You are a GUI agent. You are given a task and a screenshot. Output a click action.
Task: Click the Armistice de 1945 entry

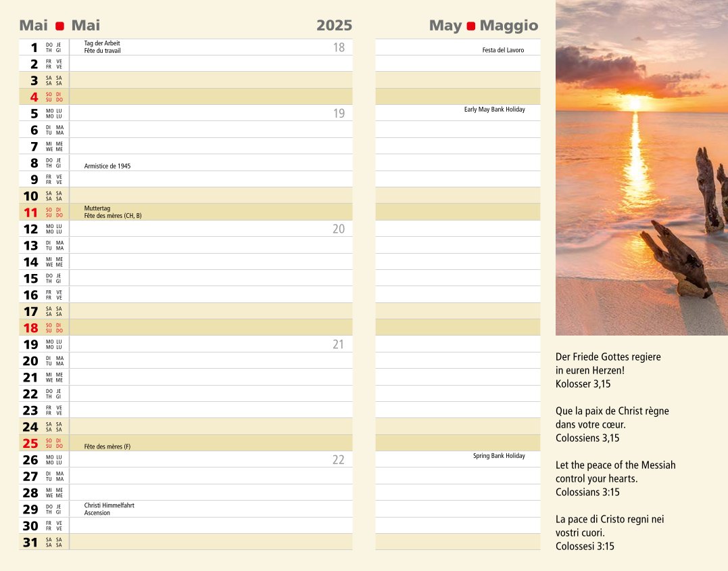[107, 166]
